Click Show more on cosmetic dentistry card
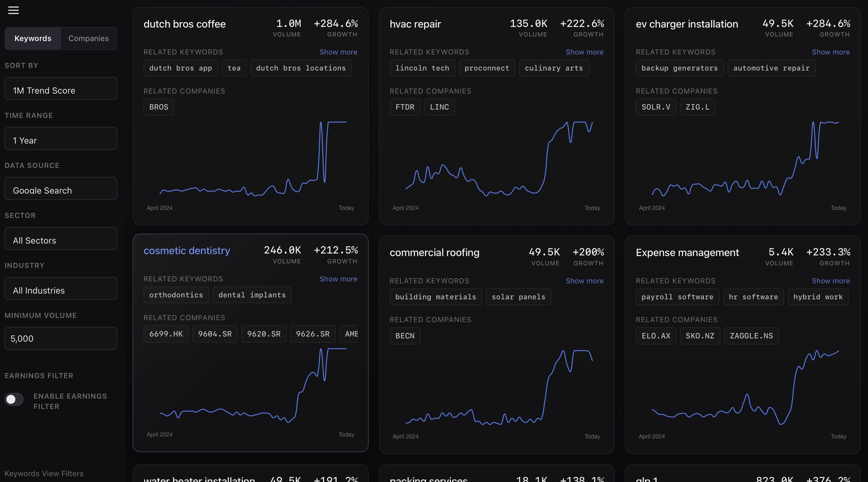The image size is (868, 482). point(338,279)
